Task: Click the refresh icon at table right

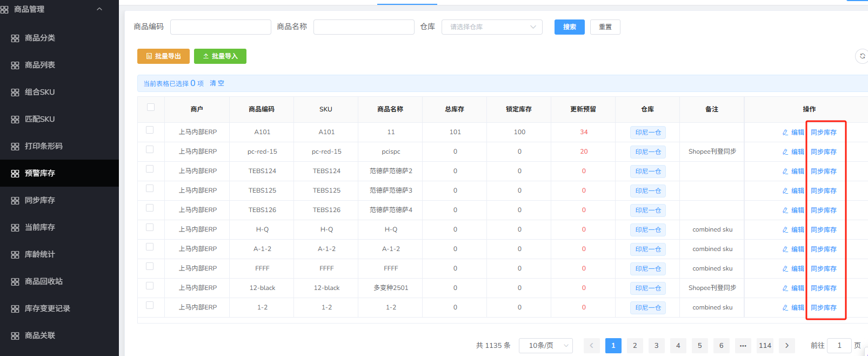Action: pyautogui.click(x=863, y=56)
